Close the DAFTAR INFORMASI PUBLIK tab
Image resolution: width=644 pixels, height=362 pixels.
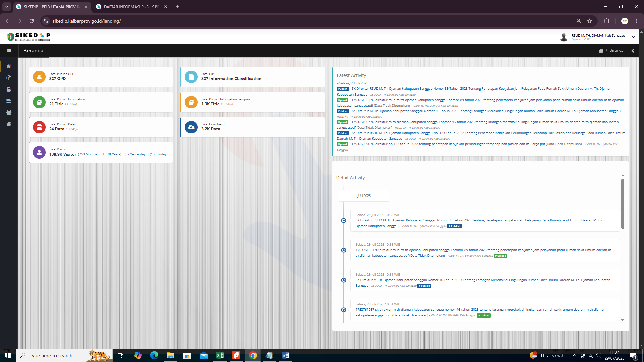166,7
